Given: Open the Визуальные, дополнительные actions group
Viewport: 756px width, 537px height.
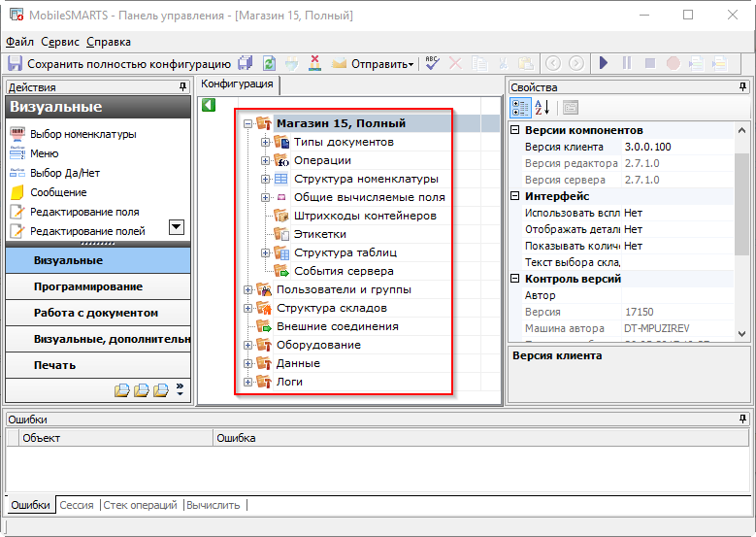Looking at the screenshot, I should [x=98, y=339].
